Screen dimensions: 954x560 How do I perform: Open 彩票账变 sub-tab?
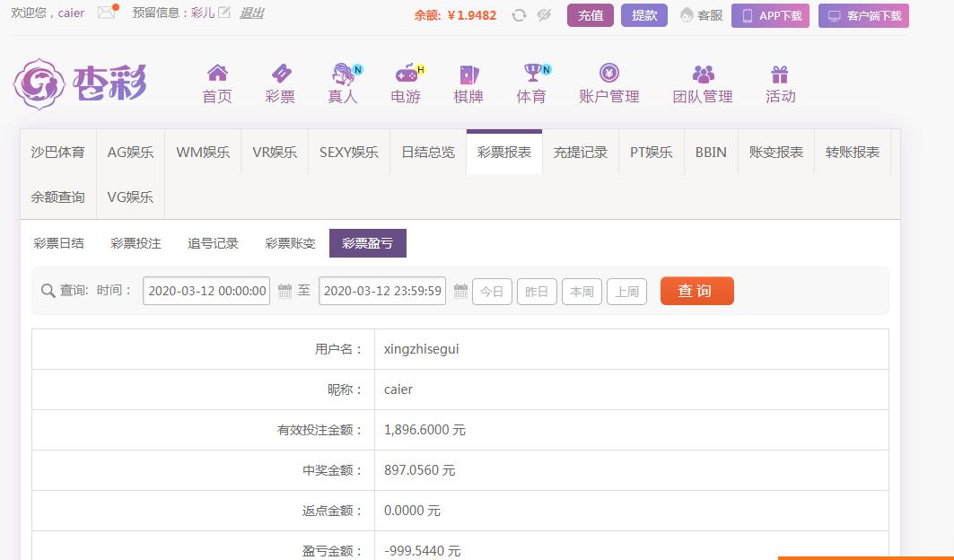point(290,243)
